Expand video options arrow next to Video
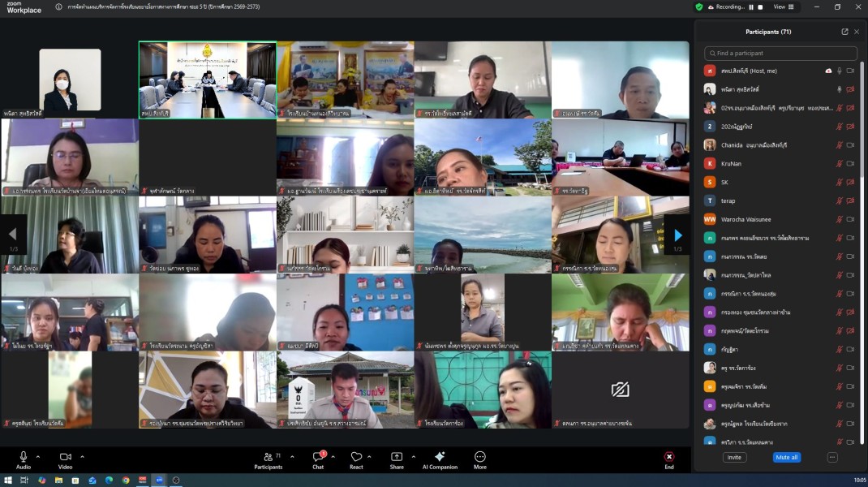Viewport: 868px width, 487px height. tap(82, 456)
